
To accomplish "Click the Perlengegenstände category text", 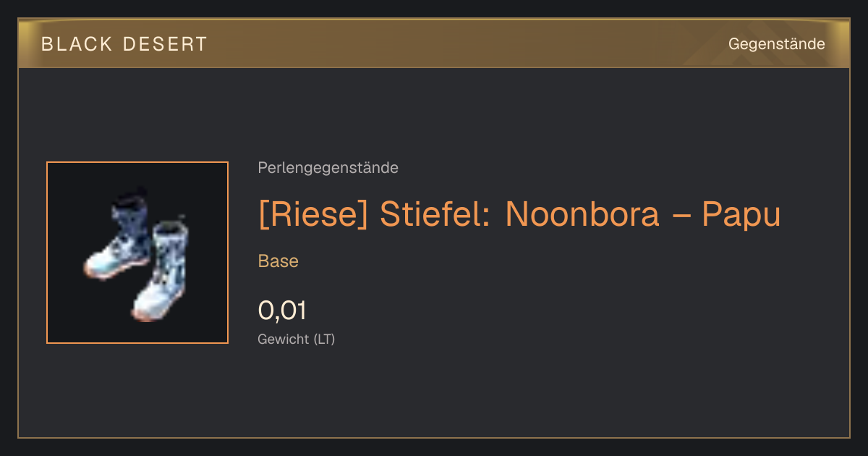I will pos(328,168).
